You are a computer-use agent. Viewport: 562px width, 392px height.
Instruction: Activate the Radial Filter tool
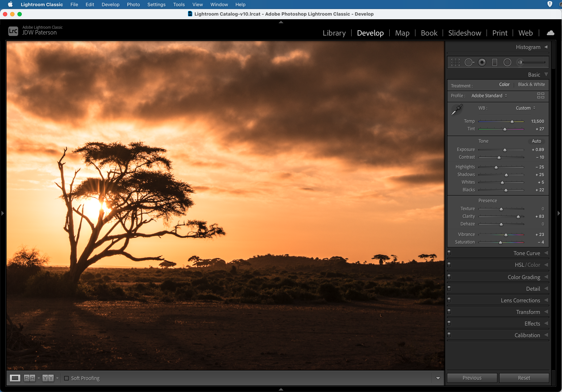pos(507,62)
